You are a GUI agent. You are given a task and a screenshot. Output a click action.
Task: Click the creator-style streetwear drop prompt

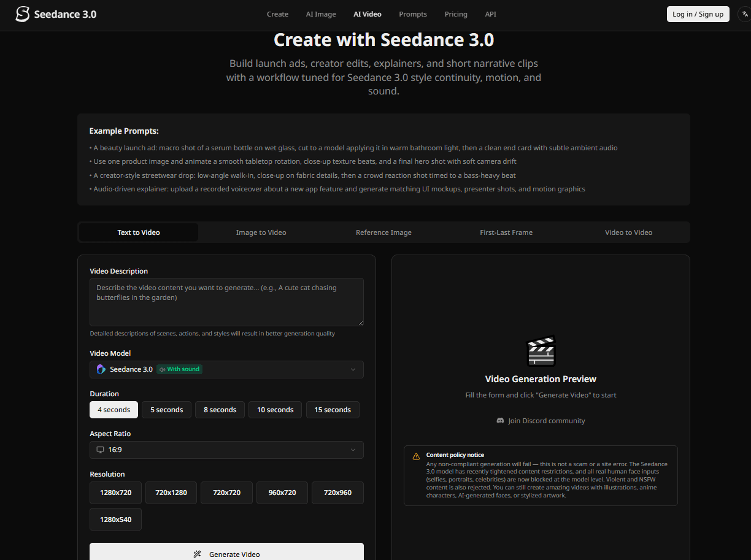point(302,175)
